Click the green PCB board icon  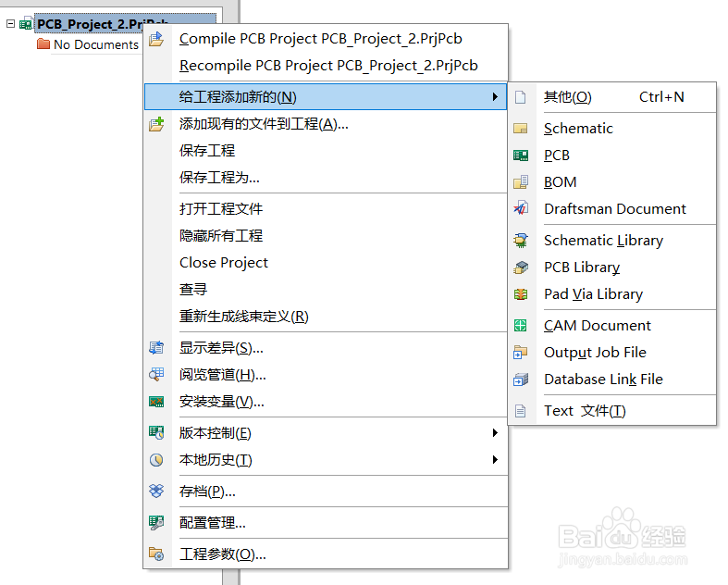tap(521, 156)
